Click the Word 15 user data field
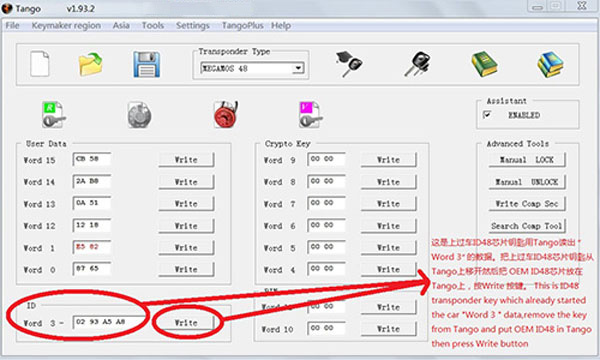 click(x=92, y=159)
